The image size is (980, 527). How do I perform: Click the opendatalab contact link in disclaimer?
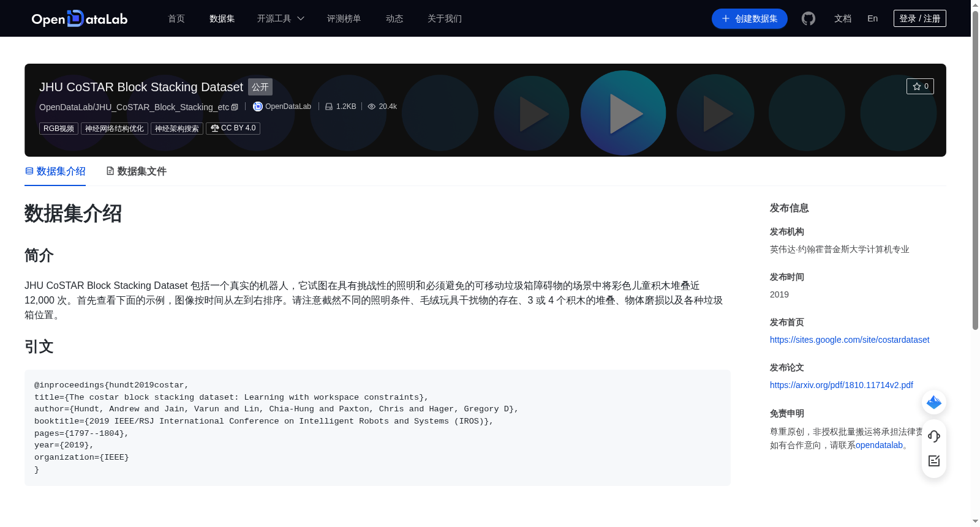(879, 445)
